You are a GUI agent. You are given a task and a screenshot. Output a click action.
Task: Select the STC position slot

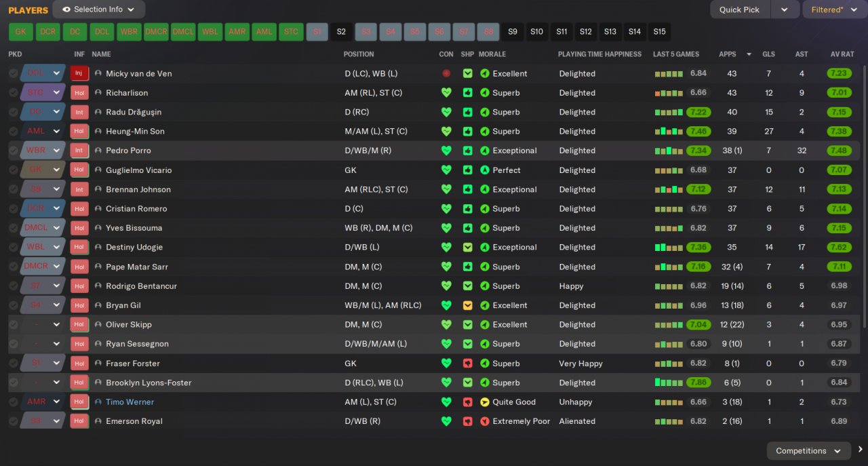291,32
